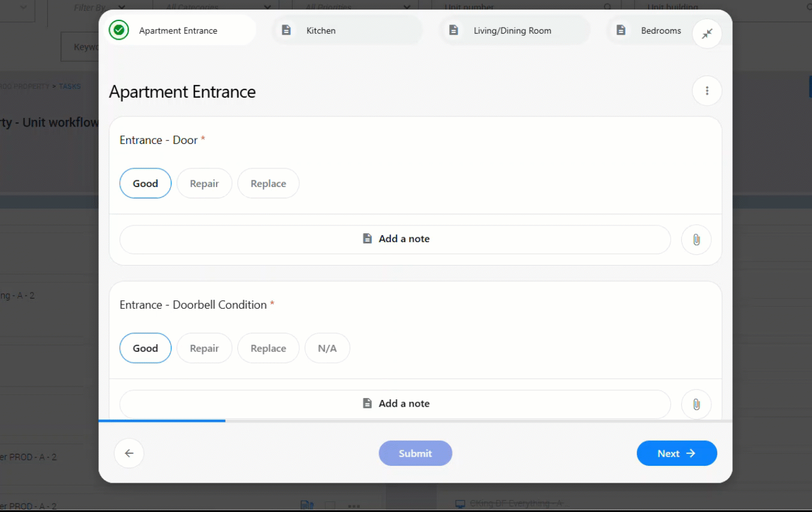Click the back arrow button
The height and width of the screenshot is (512, 812).
[129, 453]
